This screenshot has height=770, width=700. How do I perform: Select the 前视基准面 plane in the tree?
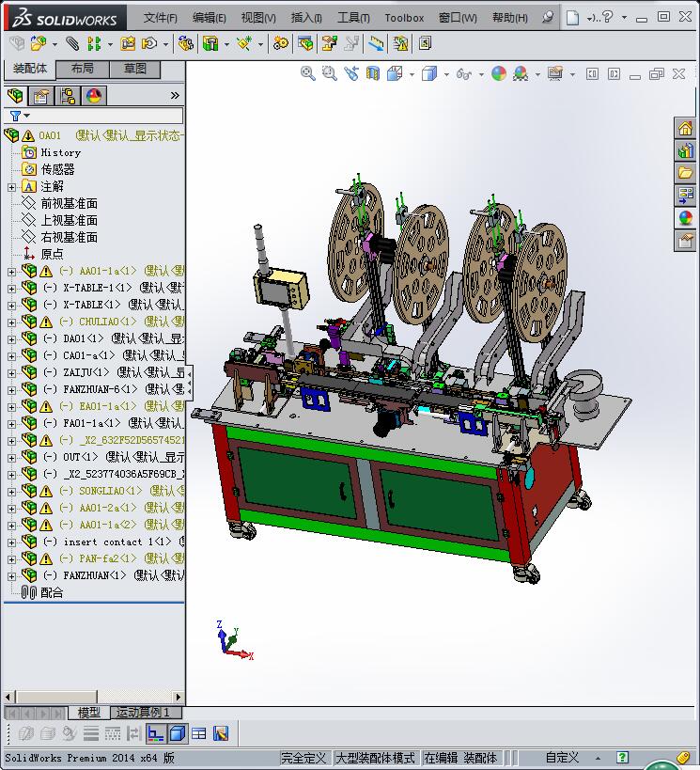tap(70, 203)
